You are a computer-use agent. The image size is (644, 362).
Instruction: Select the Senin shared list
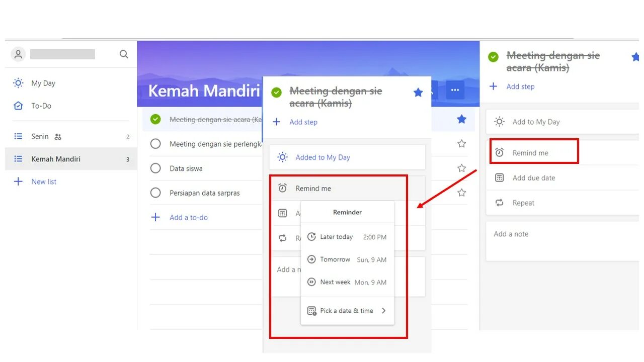pos(71,136)
